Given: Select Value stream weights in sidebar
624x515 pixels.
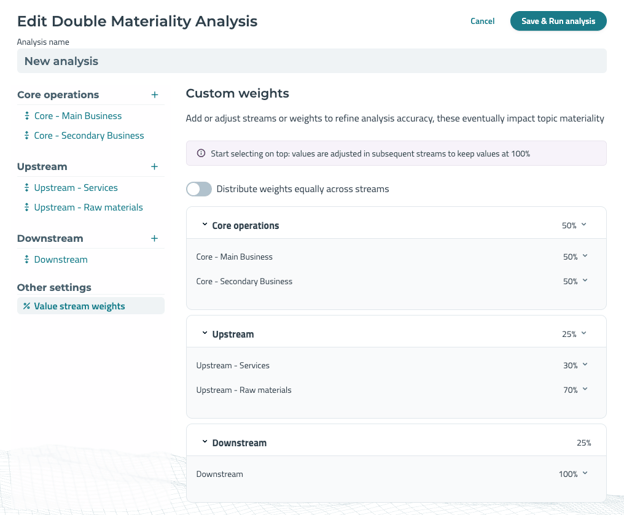Looking at the screenshot, I should click(79, 306).
